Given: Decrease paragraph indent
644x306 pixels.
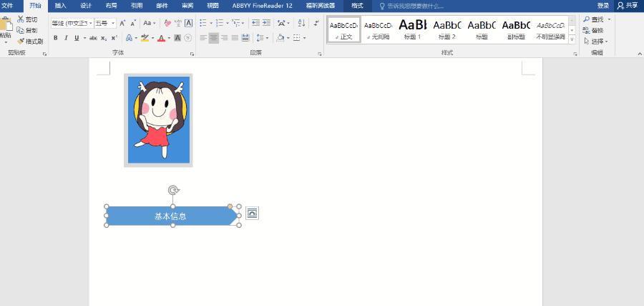Looking at the screenshot, I should (256, 24).
